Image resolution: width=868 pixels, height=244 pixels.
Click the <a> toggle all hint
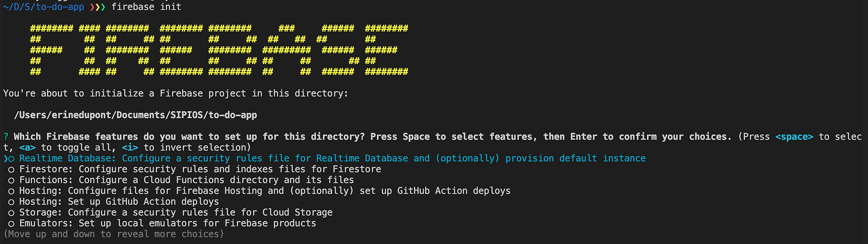[27, 147]
